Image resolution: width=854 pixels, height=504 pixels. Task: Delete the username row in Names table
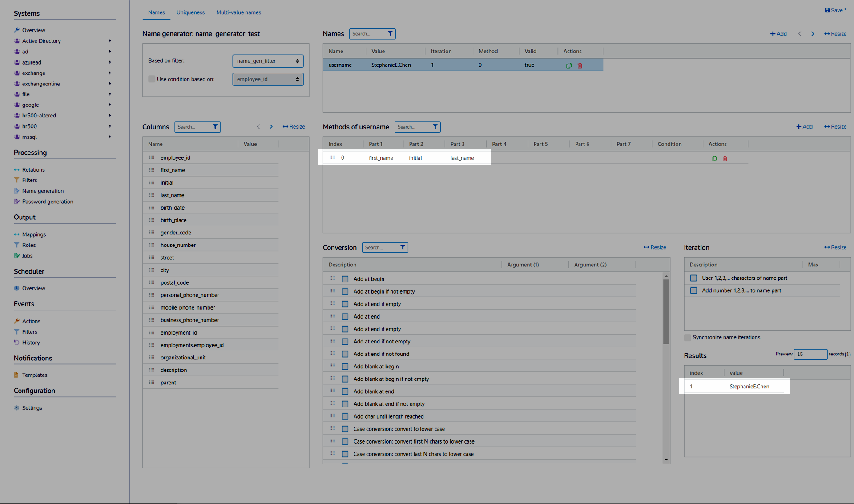[580, 65]
